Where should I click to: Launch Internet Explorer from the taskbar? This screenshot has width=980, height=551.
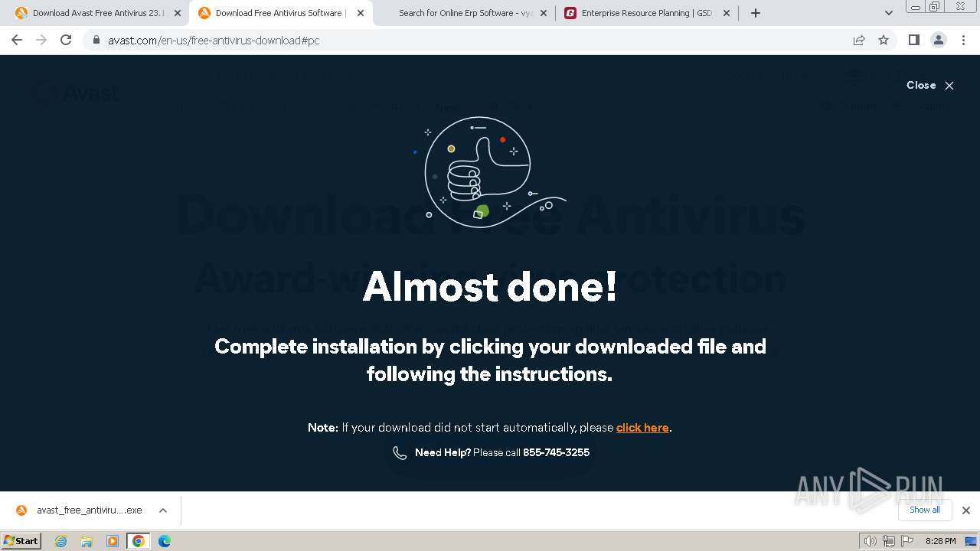(61, 541)
